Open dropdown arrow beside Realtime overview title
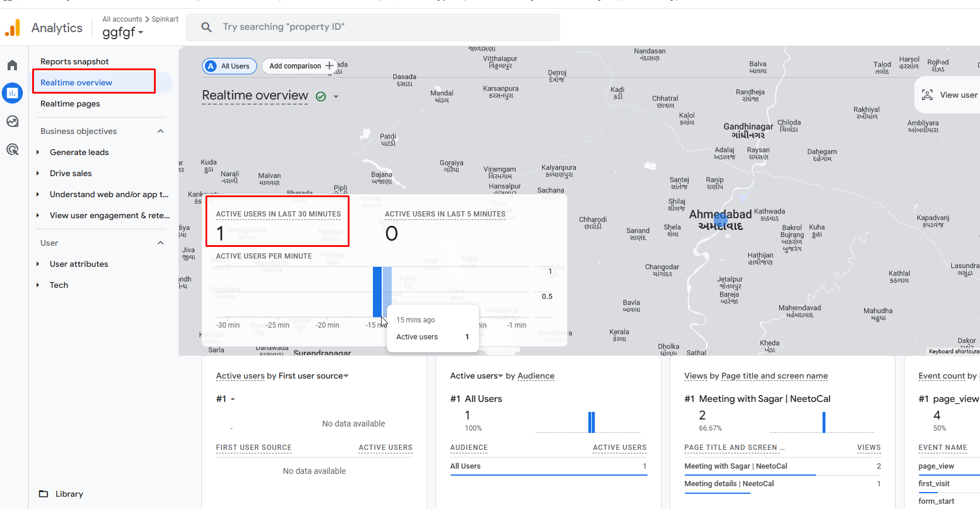This screenshot has height=509, width=980. click(336, 97)
